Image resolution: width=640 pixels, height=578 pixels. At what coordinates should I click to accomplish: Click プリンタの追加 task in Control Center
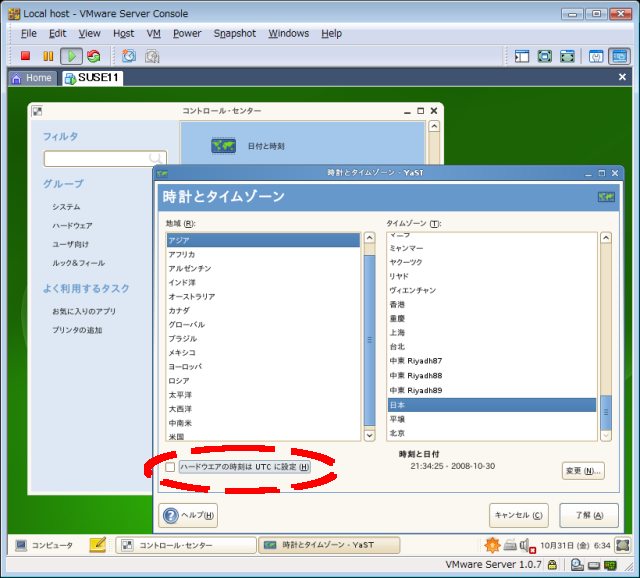click(77, 330)
